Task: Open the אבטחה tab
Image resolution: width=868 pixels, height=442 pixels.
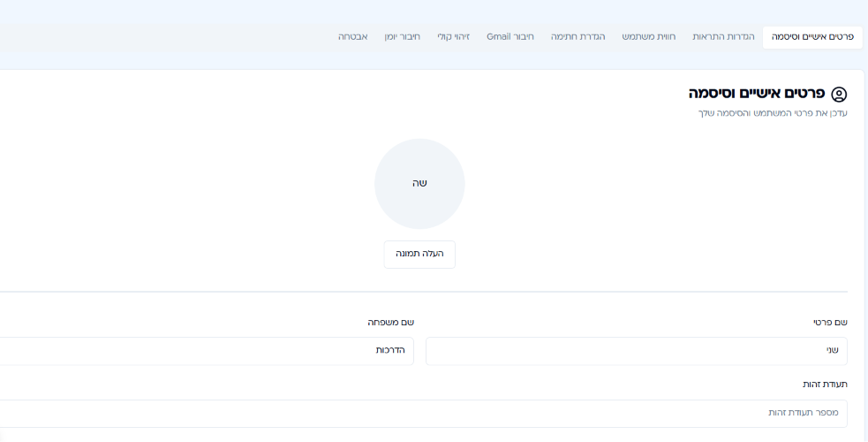Action: pos(352,37)
